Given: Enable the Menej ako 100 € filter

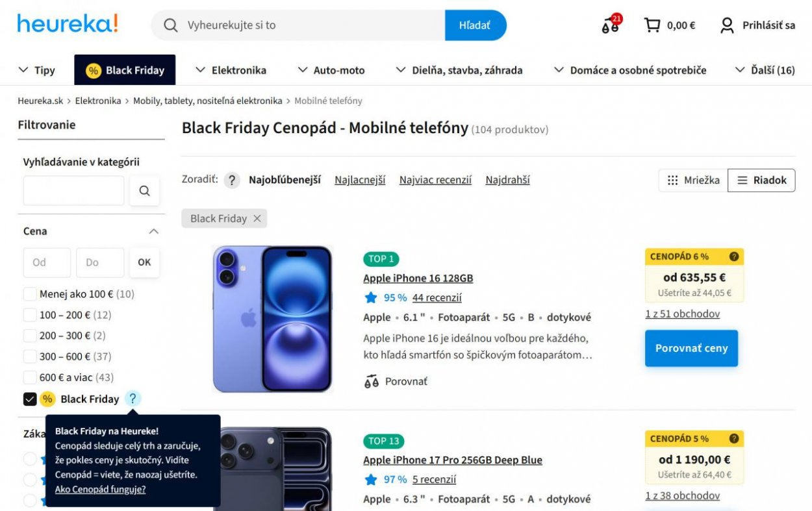Looking at the screenshot, I should tap(29, 293).
